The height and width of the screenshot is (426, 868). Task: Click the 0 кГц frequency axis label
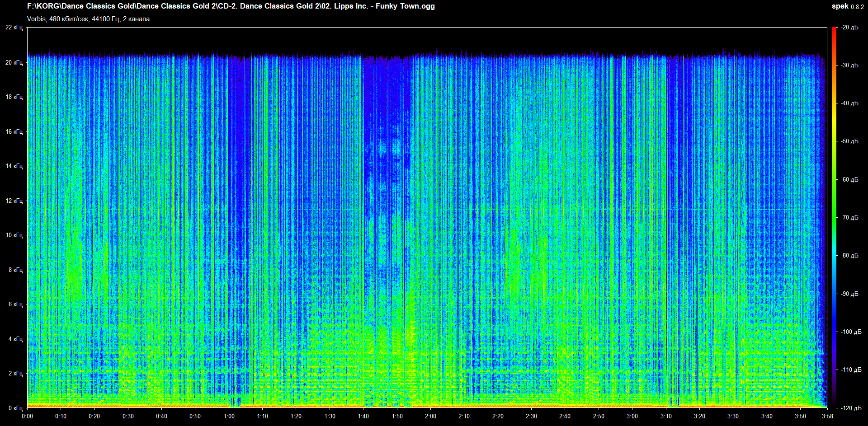point(15,408)
